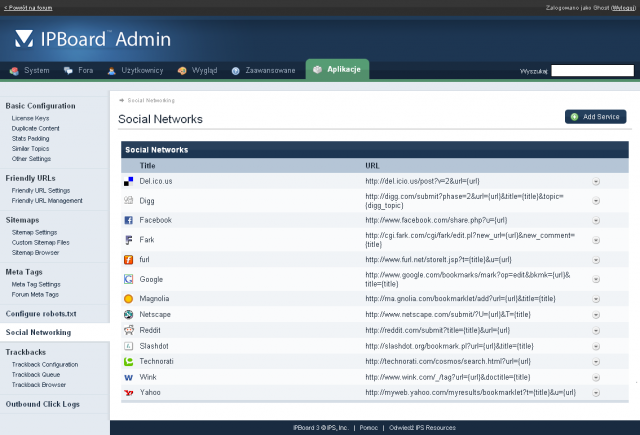Click the Odwiedź IPS Resources footer link
Viewport: 640px width, 435px height.
click(422, 428)
